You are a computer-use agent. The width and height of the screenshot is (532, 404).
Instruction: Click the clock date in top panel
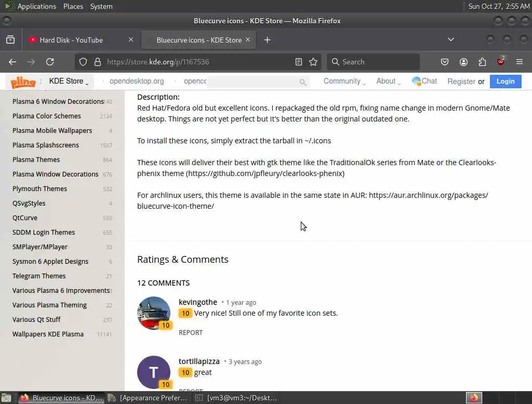pyautogui.click(x=498, y=6)
